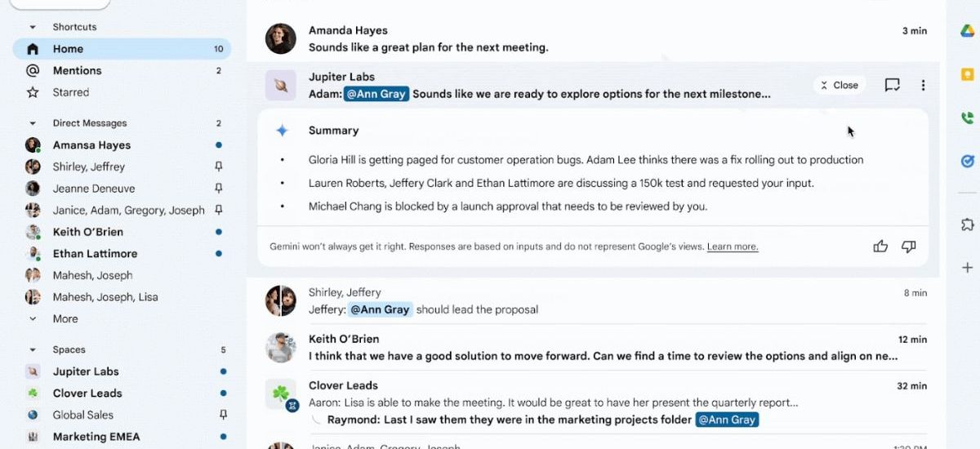Open more options menu for Jupiter Labs
The width and height of the screenshot is (980, 449).
coord(923,85)
